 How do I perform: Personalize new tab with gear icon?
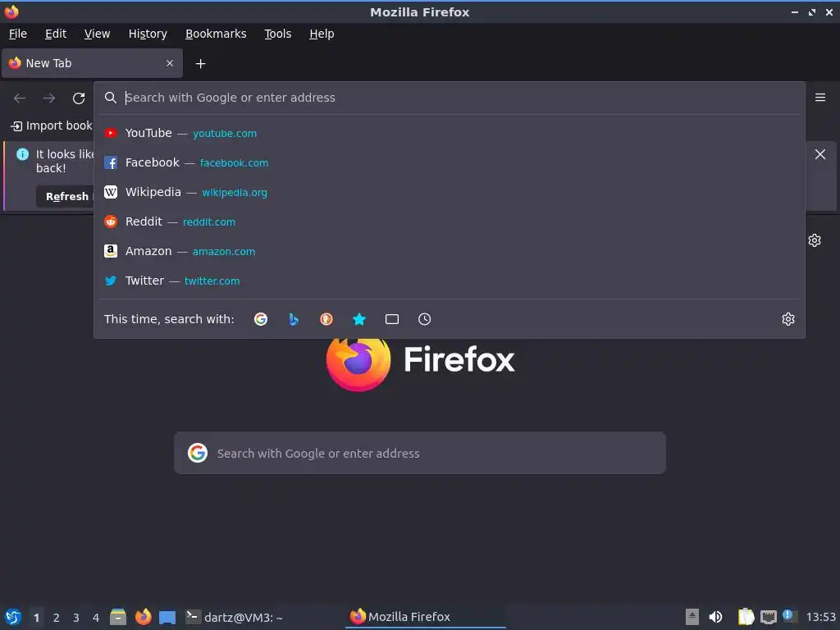[x=815, y=240]
